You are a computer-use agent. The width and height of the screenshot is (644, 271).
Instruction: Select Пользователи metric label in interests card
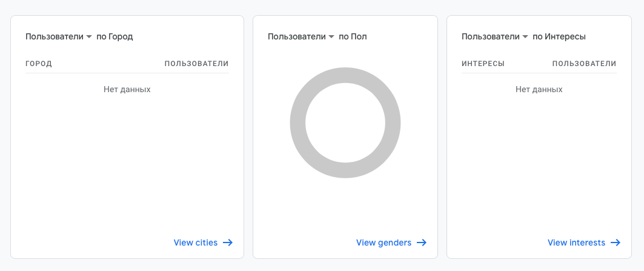(490, 36)
